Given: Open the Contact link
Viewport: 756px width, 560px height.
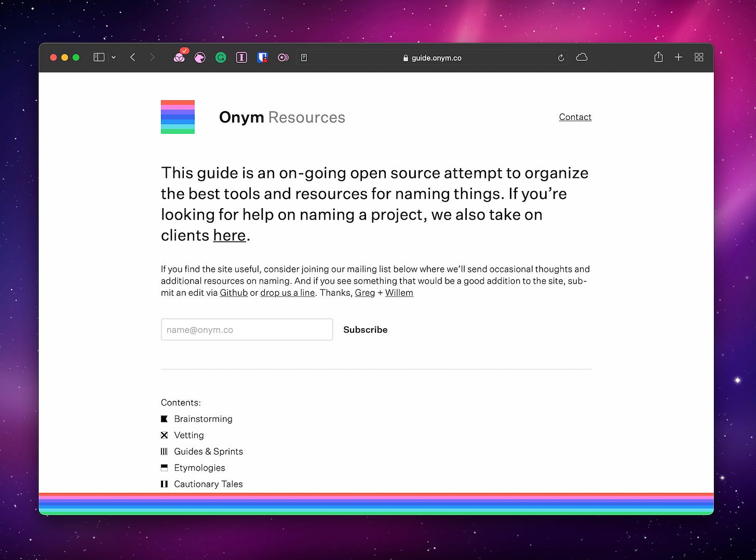Looking at the screenshot, I should tap(575, 117).
